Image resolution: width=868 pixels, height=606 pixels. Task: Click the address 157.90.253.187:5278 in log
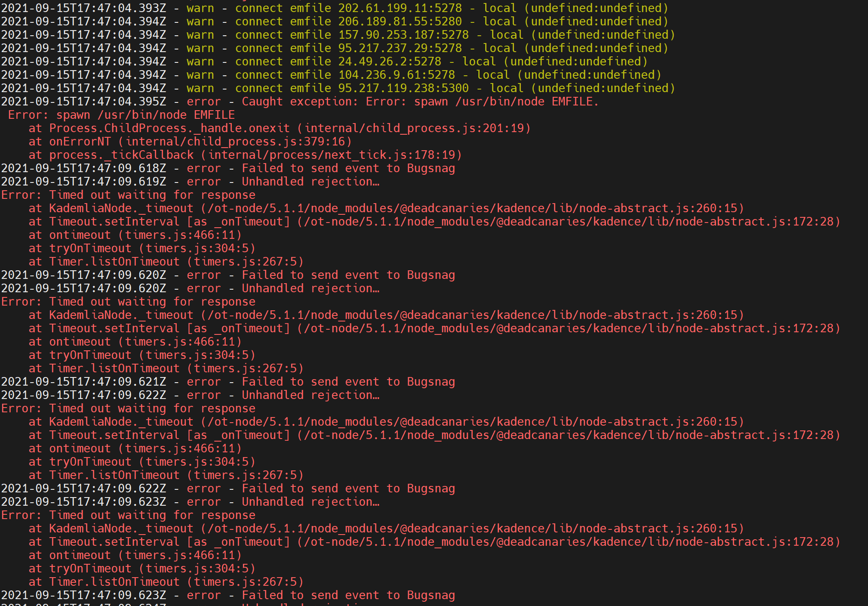pos(403,35)
